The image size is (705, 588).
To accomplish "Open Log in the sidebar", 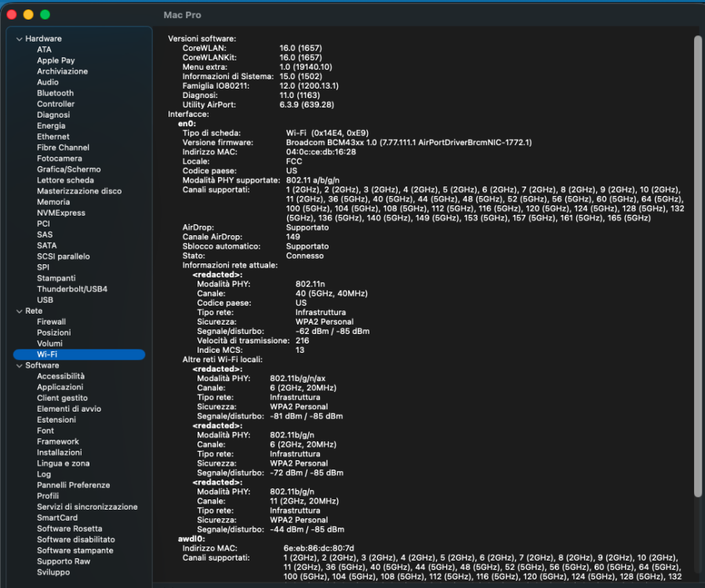I will coord(44,474).
